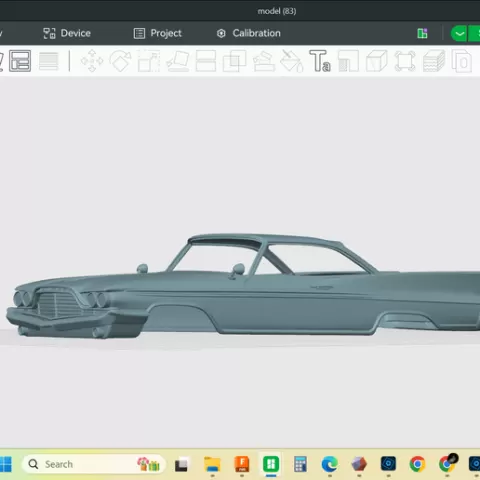Open the Mesh Boolean tool
480x480 pixels.
click(x=234, y=61)
